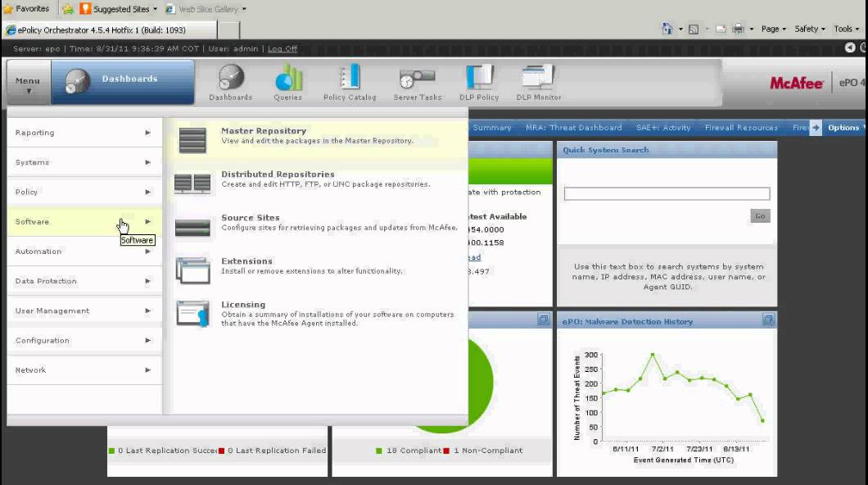The image size is (868, 485).
Task: Open the Server Tasks icon
Action: click(x=418, y=79)
